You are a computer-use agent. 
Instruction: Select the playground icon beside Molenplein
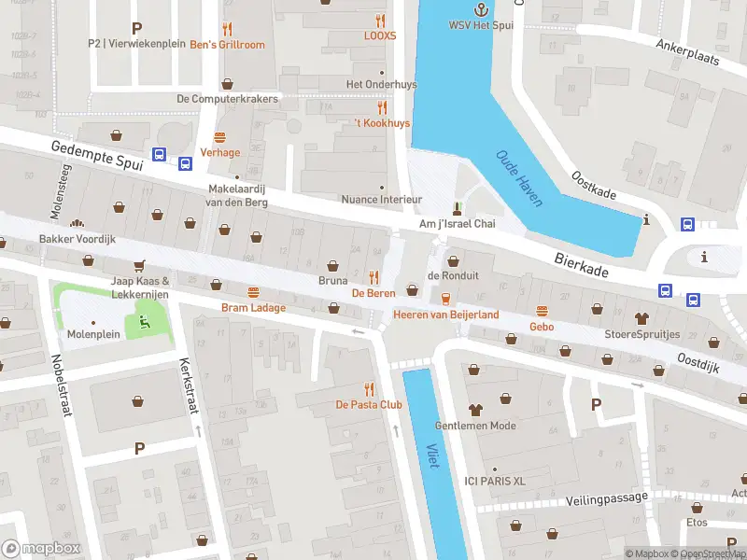click(145, 322)
